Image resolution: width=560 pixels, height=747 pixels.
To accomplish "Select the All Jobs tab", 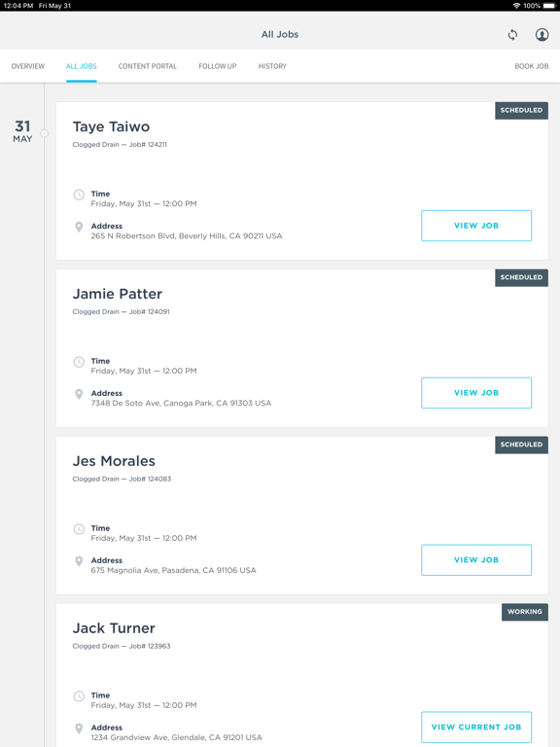I will (82, 66).
